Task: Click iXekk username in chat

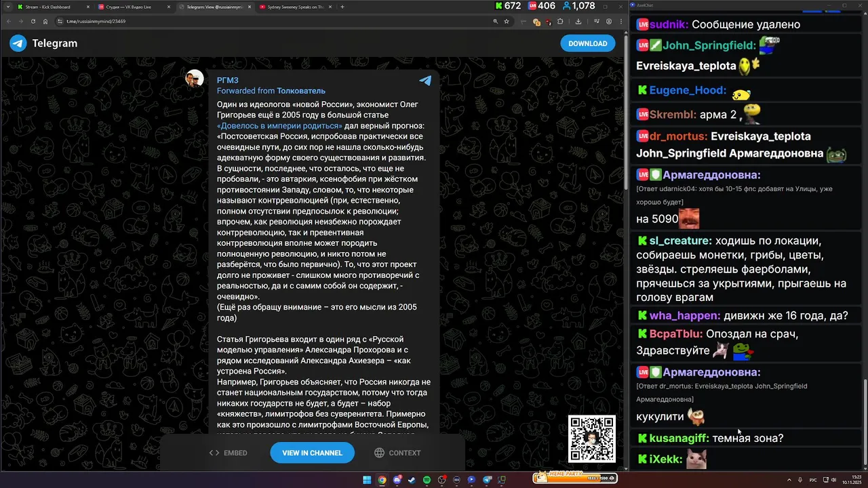Action: (666, 459)
